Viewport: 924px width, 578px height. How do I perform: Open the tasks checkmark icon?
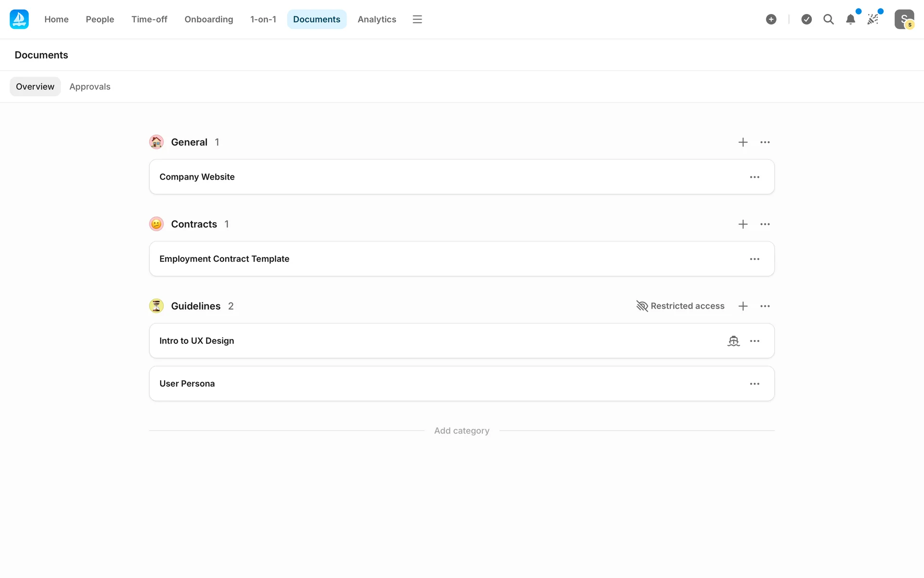(807, 19)
